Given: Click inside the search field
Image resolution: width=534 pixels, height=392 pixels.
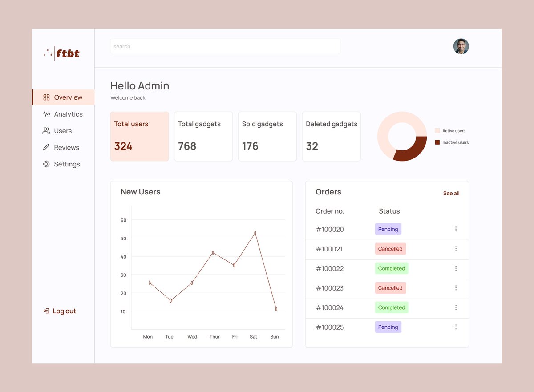Looking at the screenshot, I should 225,46.
